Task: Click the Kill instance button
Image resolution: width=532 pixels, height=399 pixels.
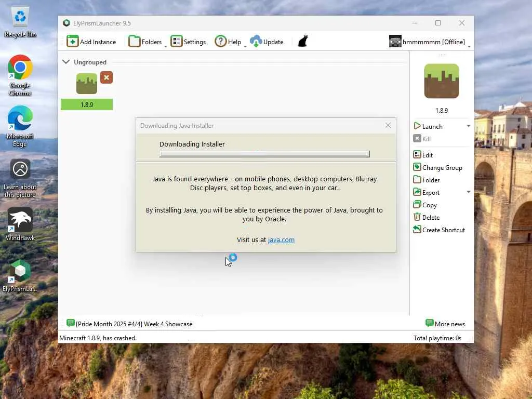Action: click(x=422, y=139)
